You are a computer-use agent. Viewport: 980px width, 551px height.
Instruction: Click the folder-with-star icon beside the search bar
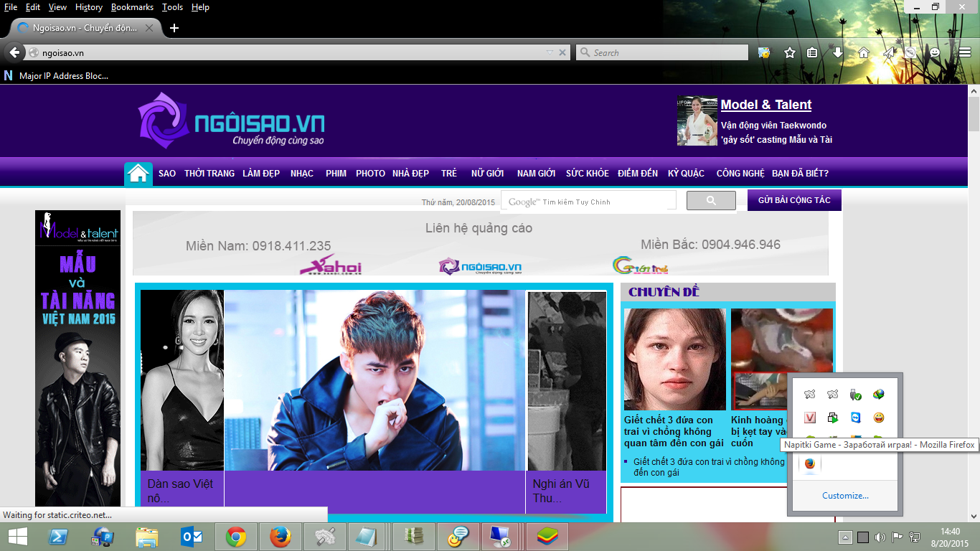tap(764, 52)
